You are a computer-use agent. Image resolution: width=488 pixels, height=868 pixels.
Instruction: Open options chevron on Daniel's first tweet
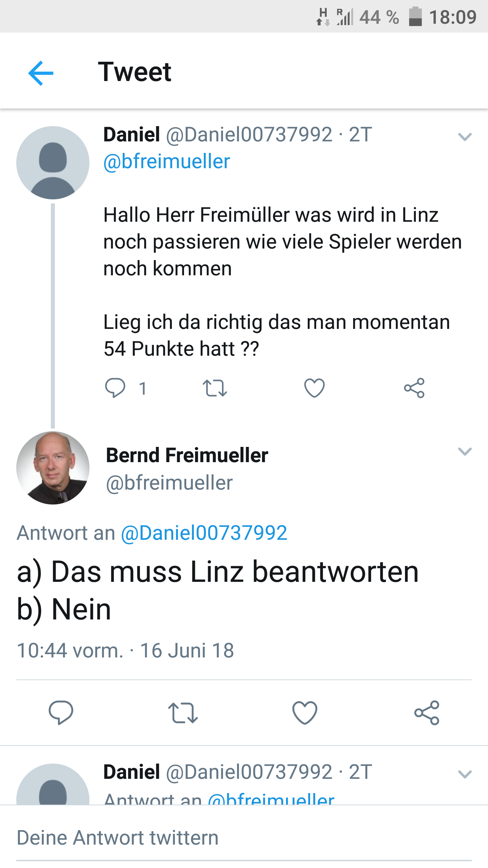click(x=465, y=137)
